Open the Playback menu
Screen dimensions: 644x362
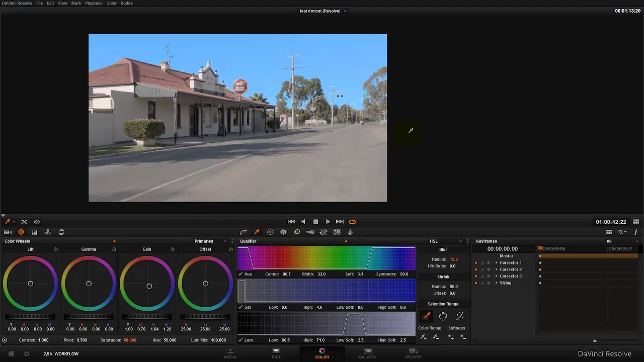pos(94,3)
